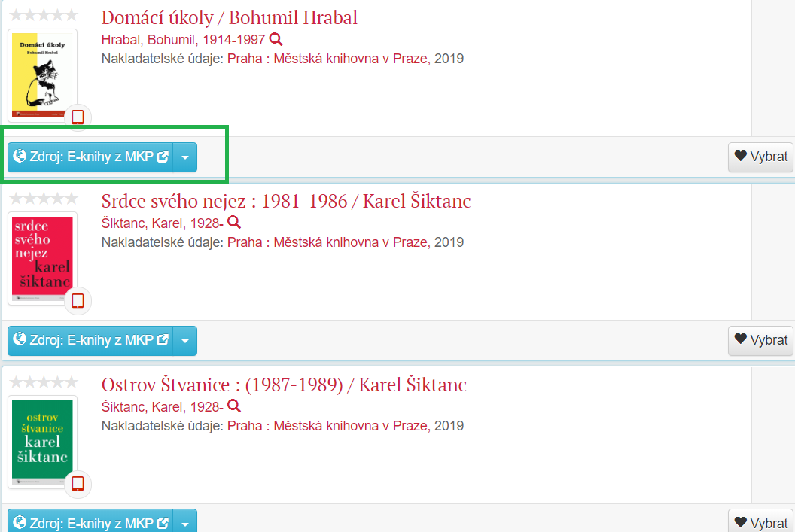Open title Ostrov Štvanice : (1987-1989)

click(x=283, y=385)
